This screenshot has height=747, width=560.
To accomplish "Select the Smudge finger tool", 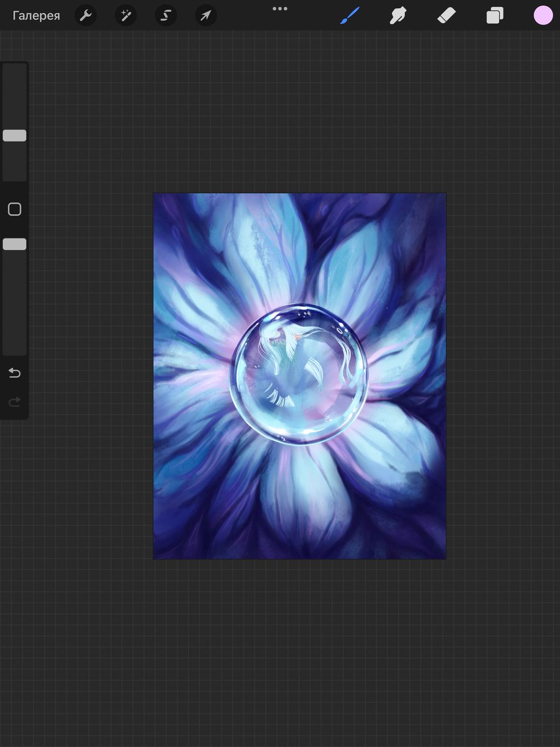I will (x=398, y=16).
